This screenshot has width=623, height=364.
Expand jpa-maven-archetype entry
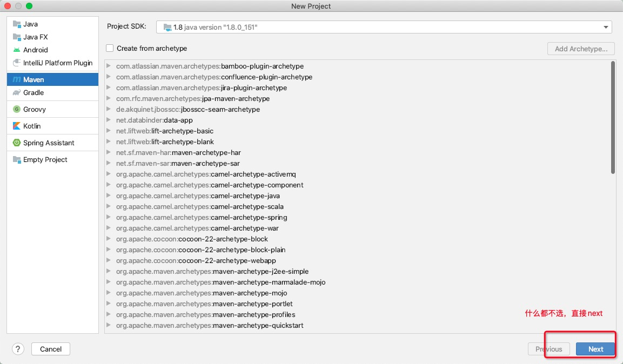pos(109,98)
